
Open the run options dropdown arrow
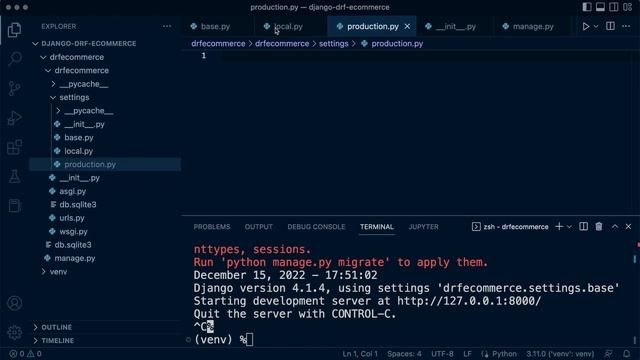coord(596,26)
